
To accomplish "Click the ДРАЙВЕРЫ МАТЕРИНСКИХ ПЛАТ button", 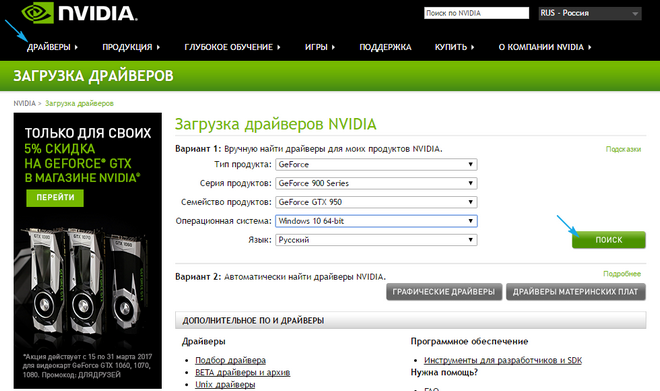I will tap(575, 292).
